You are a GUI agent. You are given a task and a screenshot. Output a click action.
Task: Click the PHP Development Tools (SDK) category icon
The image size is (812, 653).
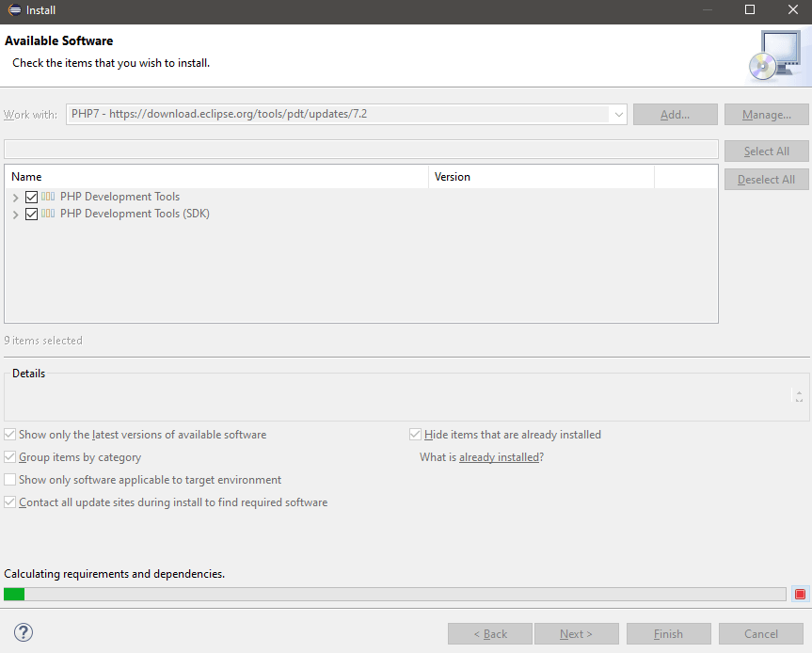coord(50,214)
